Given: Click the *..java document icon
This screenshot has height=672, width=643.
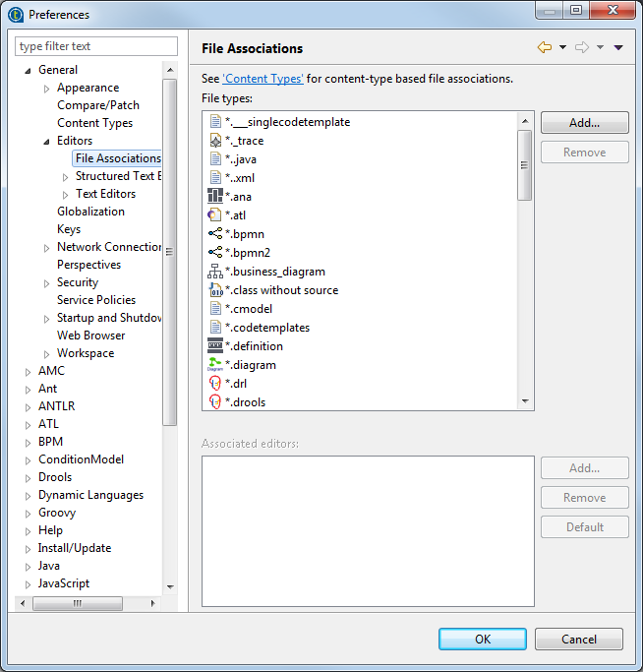Looking at the screenshot, I should pyautogui.click(x=215, y=159).
